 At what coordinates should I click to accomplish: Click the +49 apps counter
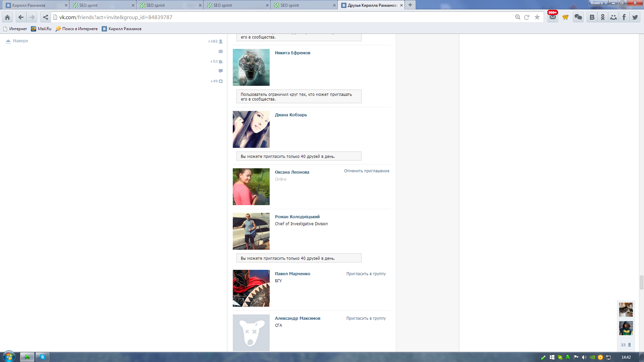pyautogui.click(x=216, y=81)
